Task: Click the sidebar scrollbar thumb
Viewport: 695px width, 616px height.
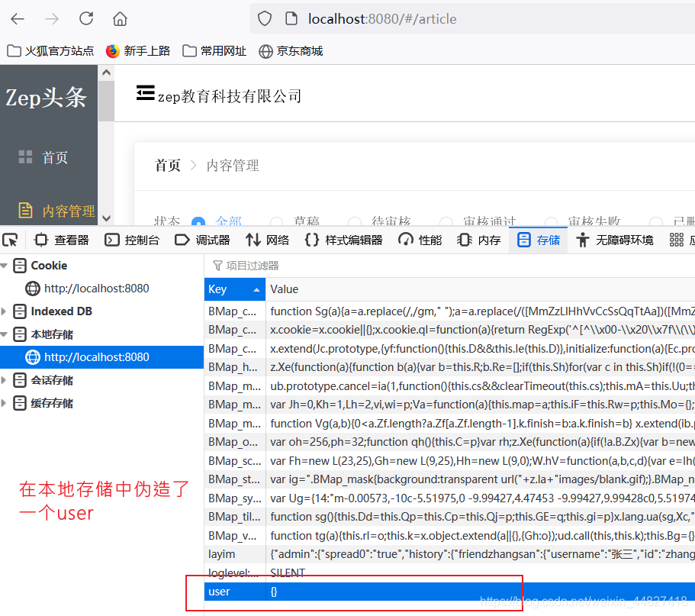Action: click(106, 101)
